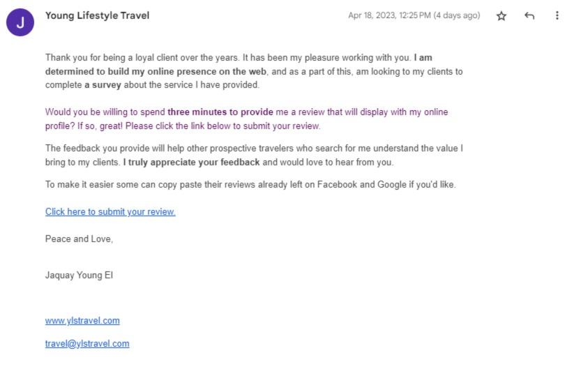The width and height of the screenshot is (574, 392).
Task: Click the Jaquay Young El signature
Action: pos(79,276)
